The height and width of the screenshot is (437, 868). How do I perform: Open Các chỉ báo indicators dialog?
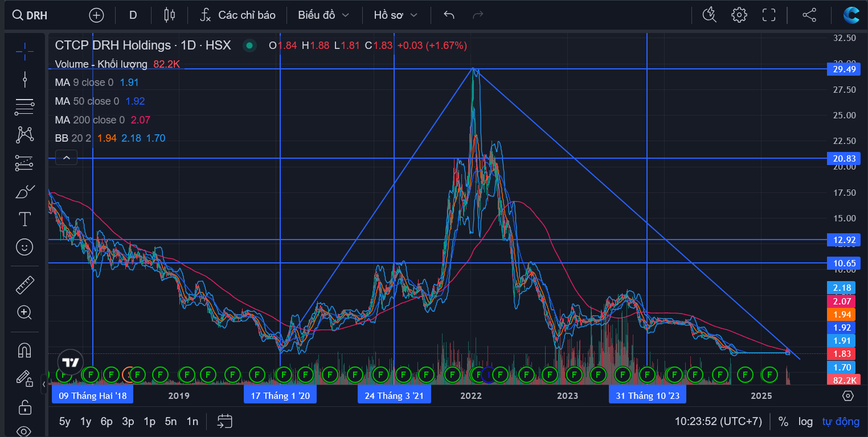(238, 15)
